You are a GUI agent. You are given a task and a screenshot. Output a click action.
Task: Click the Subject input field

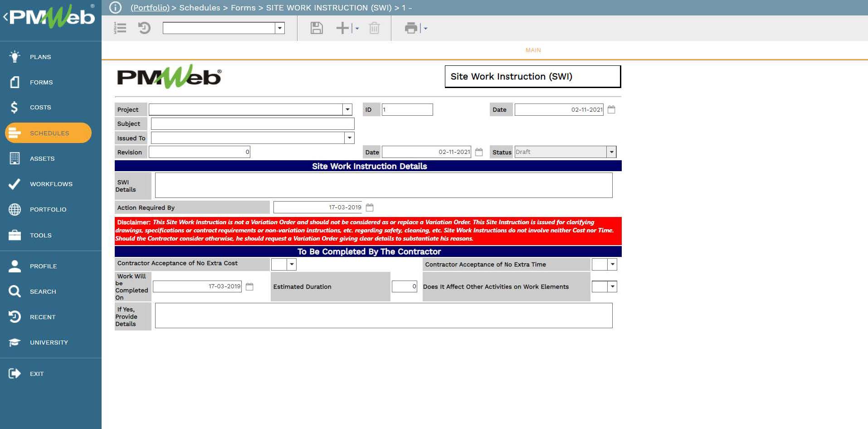tap(252, 123)
